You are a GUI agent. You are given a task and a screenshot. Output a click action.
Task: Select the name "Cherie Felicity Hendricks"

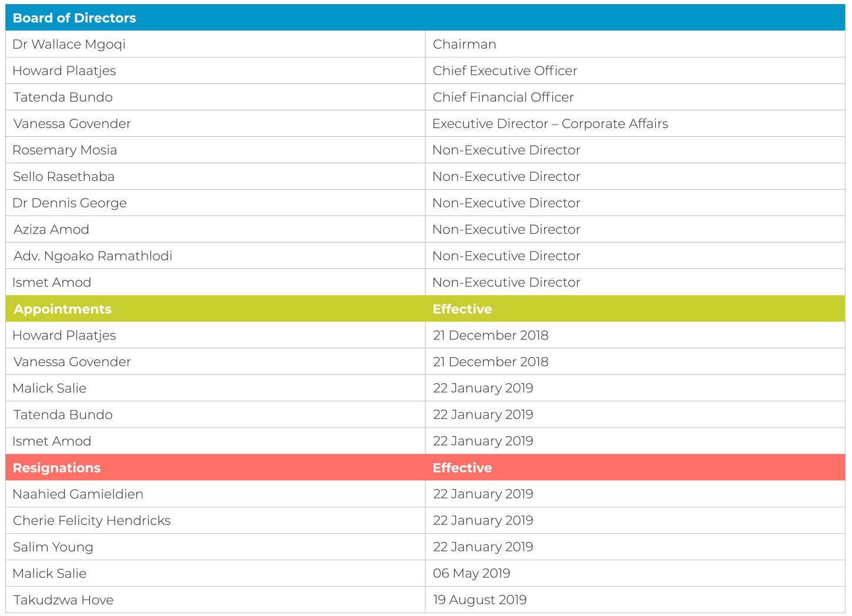pos(92,521)
